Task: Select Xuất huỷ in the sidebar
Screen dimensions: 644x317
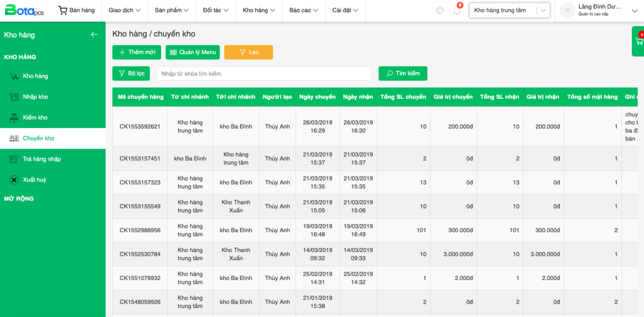Action: point(34,180)
